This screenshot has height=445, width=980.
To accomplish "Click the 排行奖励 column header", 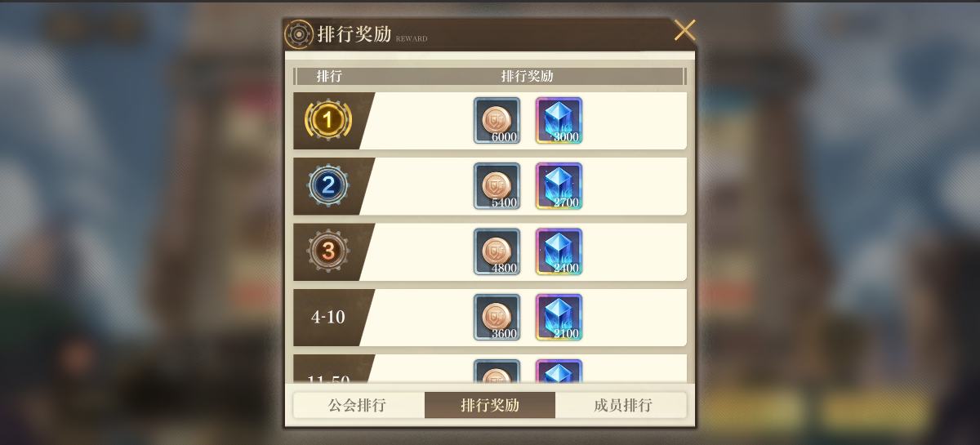I will 527,76.
